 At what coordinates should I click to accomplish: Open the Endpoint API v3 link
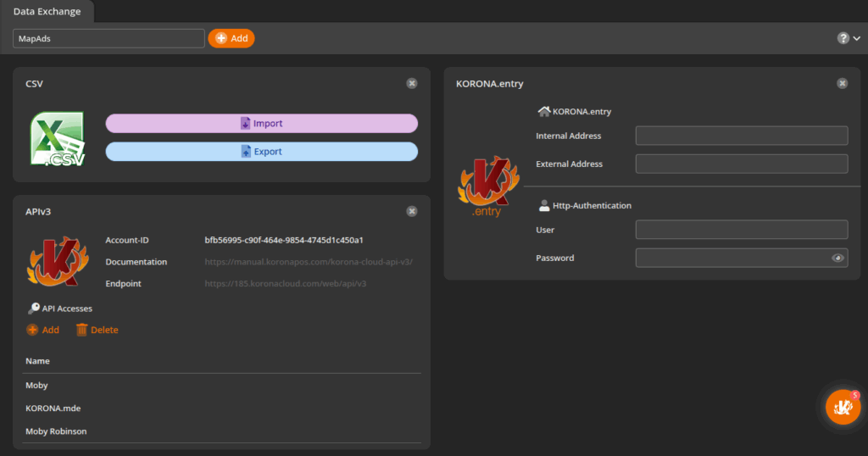click(285, 283)
